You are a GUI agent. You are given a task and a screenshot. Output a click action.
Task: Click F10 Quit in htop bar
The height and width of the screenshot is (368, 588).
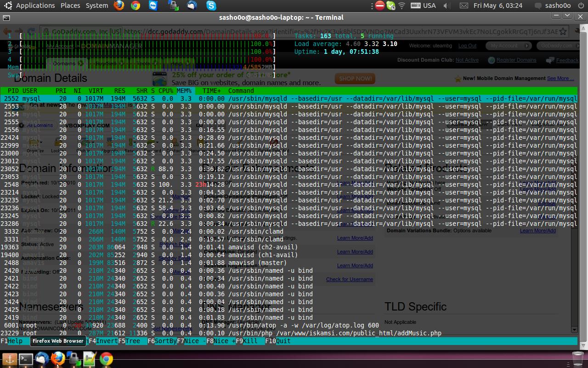[278, 341]
